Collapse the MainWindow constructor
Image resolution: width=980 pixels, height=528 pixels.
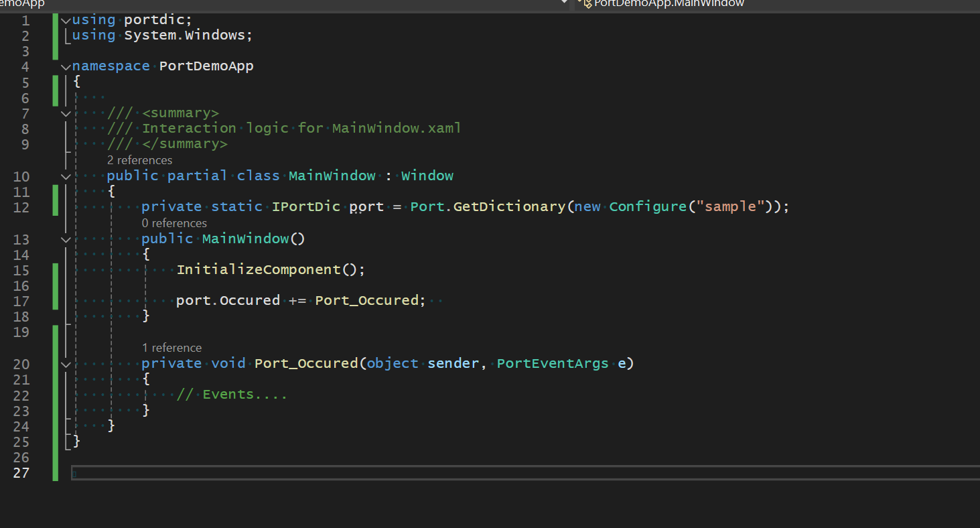coord(65,239)
